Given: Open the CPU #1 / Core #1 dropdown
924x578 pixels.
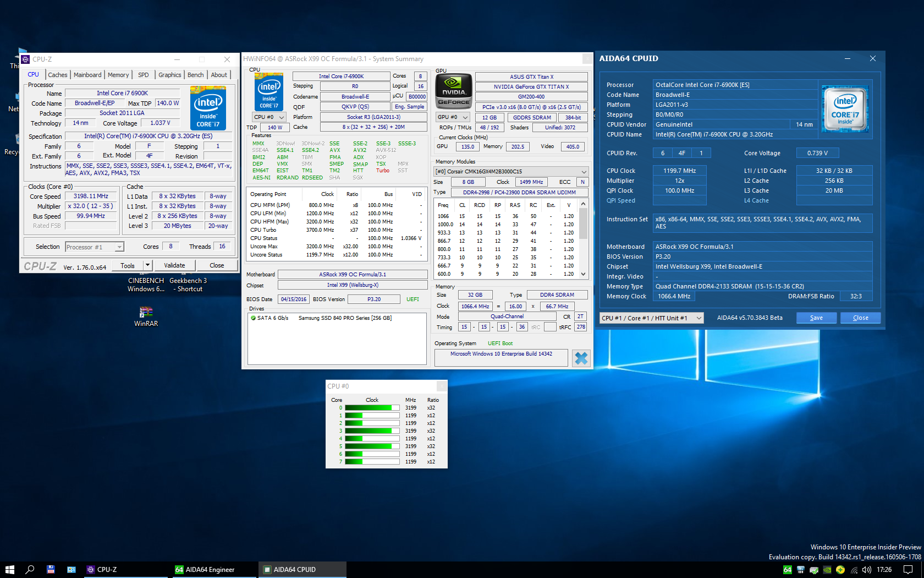Looking at the screenshot, I should [651, 318].
